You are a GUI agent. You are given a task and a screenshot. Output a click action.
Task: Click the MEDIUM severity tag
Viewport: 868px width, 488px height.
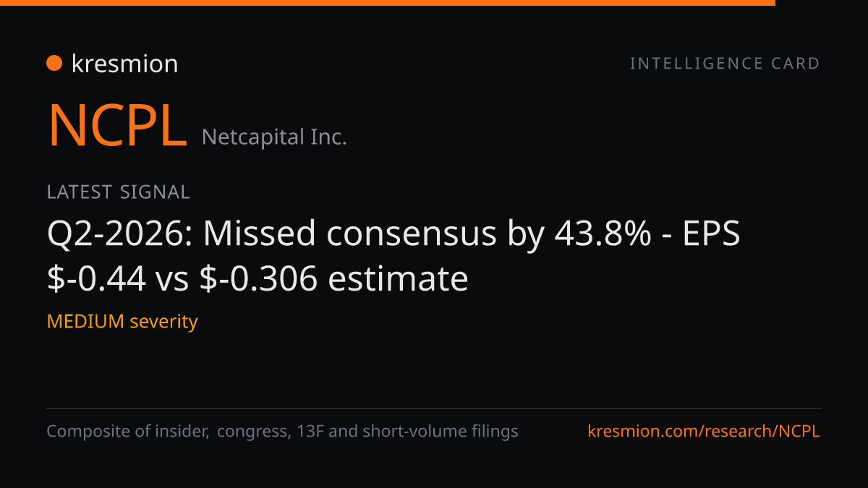[122, 321]
